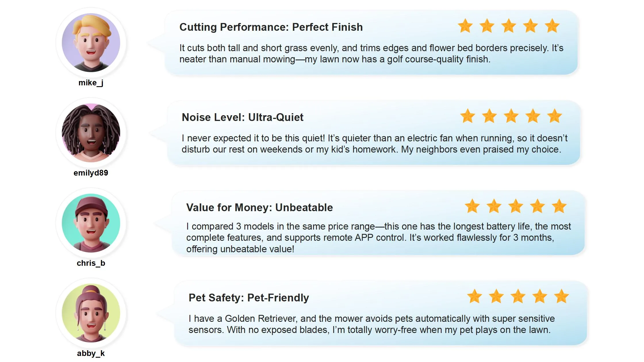Click mike_j's blond avatar picture
The image size is (644, 362).
click(91, 43)
